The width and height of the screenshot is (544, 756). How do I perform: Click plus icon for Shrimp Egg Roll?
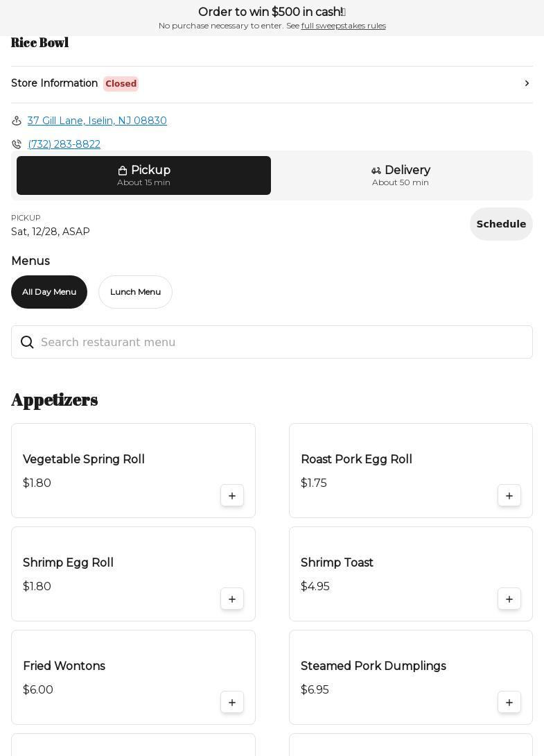[232, 599]
